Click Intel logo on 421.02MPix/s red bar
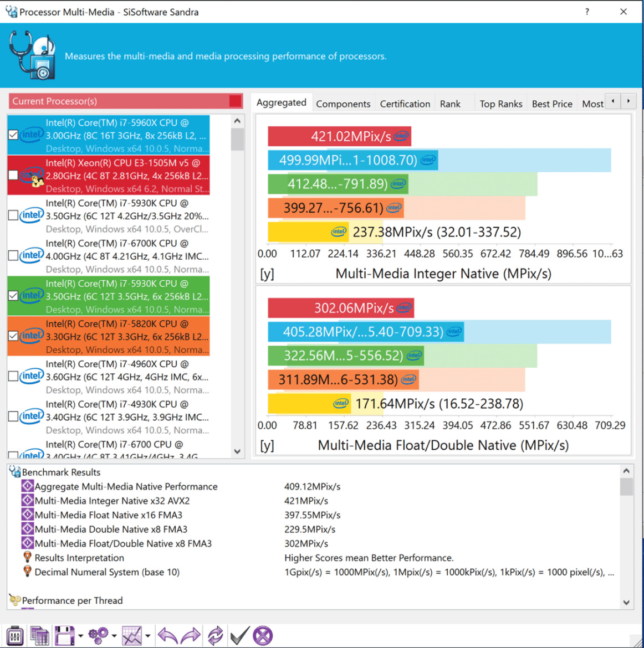Viewport: 644px width, 648px height. [401, 136]
